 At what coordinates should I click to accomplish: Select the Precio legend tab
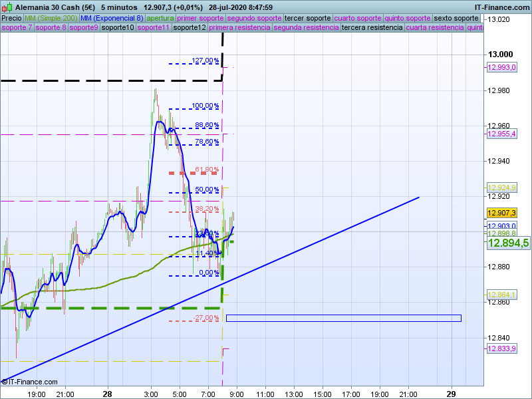pos(11,19)
